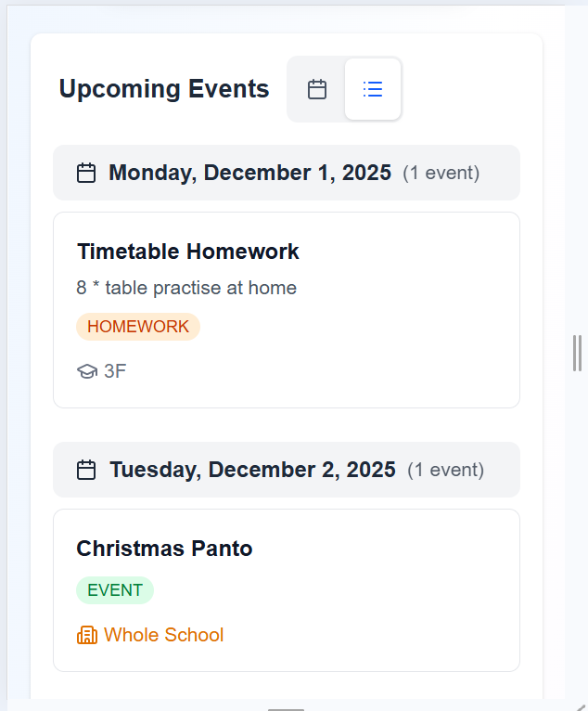Switch to calendar view
This screenshot has width=588, height=711.
coord(317,89)
